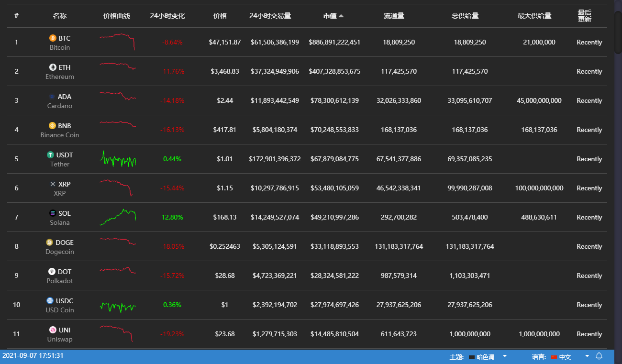Open notifications with the bell icon

599,356
